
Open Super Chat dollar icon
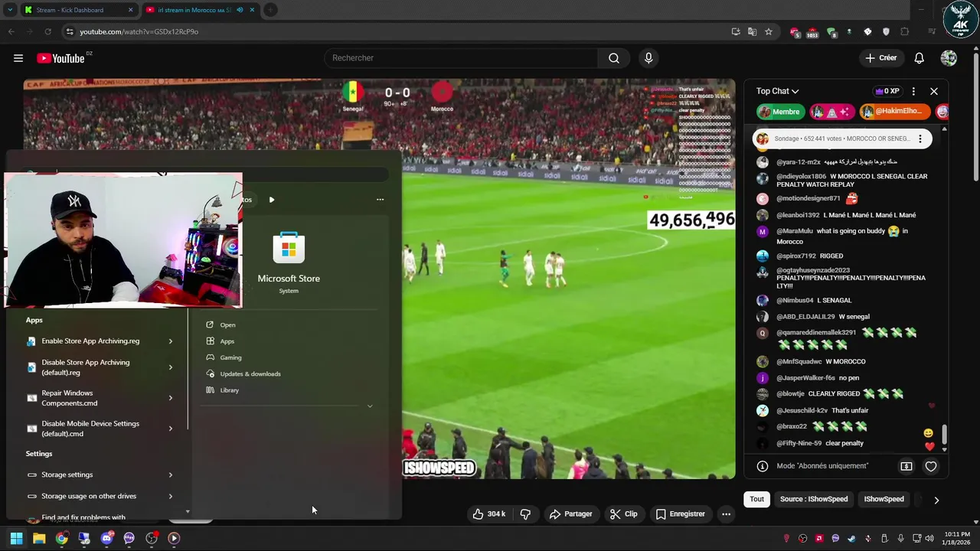(906, 466)
